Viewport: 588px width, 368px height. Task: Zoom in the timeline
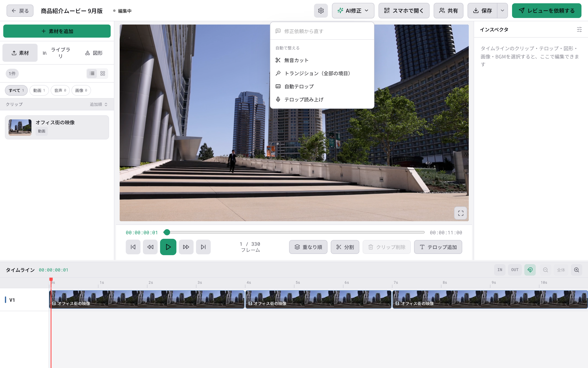pos(577,270)
